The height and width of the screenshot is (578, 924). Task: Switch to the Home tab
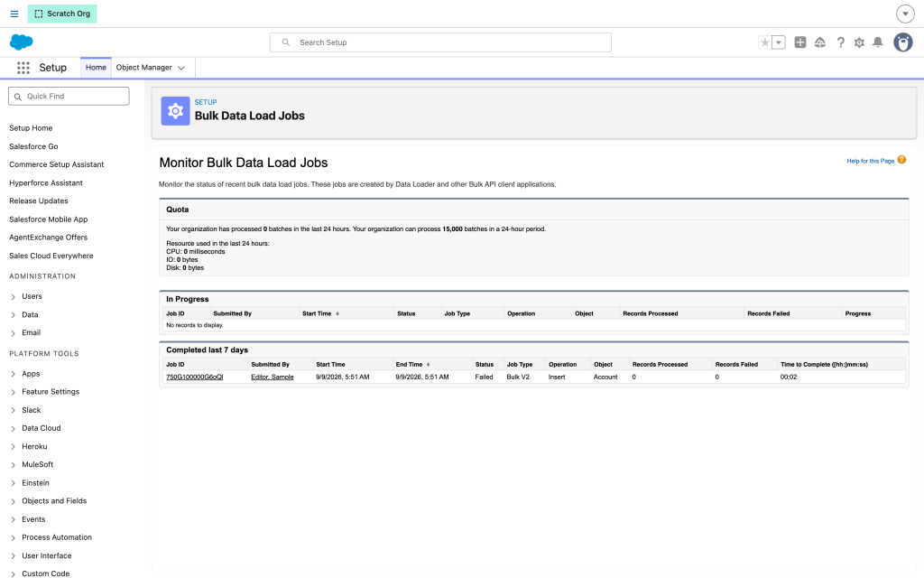coord(96,68)
